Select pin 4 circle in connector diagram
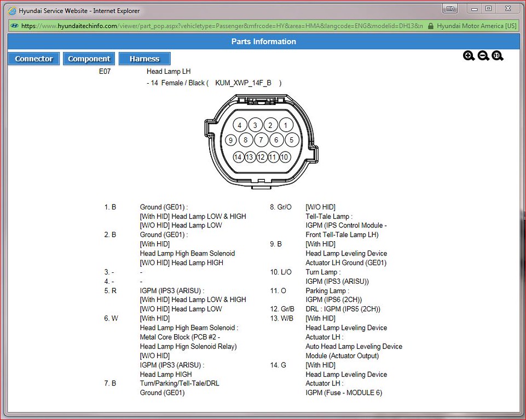 tap(240, 125)
